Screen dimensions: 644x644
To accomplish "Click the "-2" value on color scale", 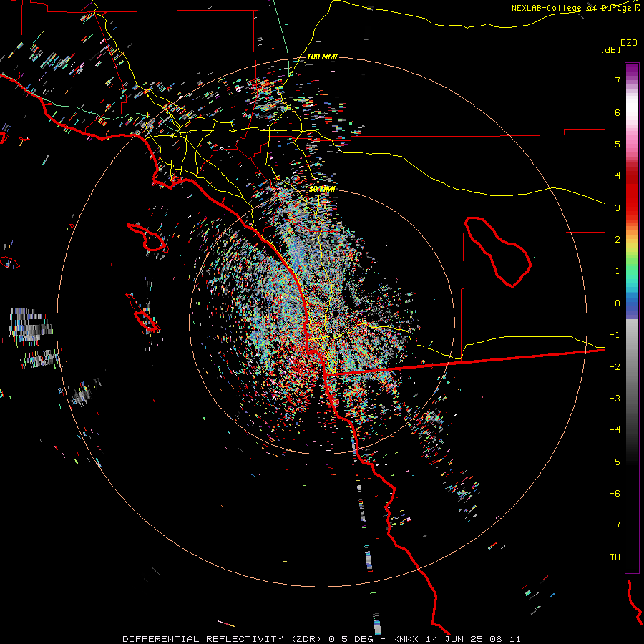I will pyautogui.click(x=615, y=367).
